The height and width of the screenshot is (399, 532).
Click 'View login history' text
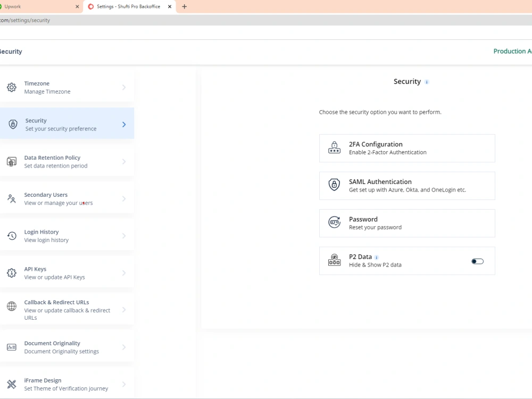46,240
